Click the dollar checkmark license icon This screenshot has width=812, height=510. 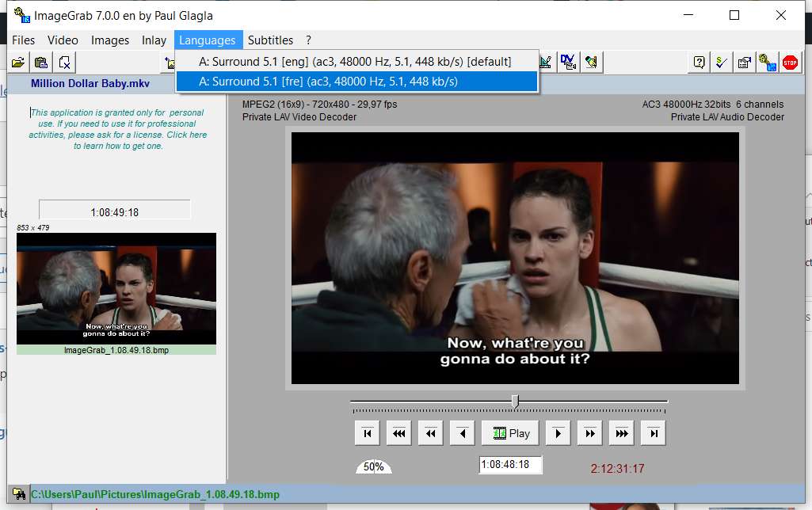722,63
